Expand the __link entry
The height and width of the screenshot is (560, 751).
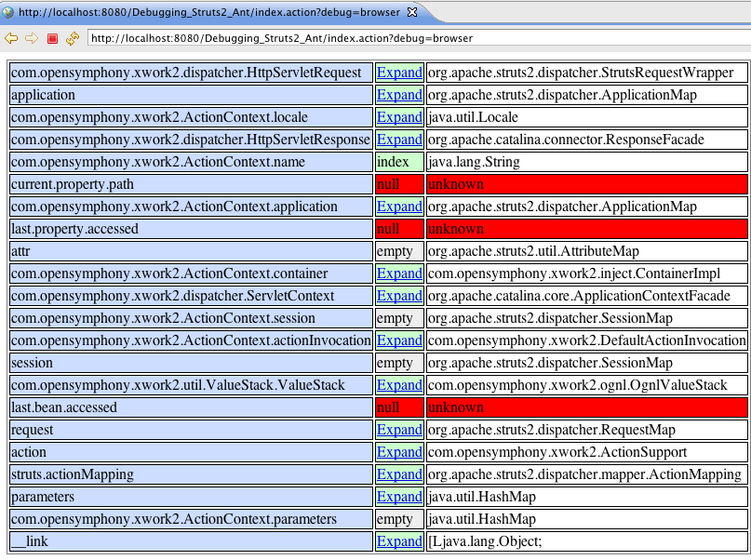(399, 541)
